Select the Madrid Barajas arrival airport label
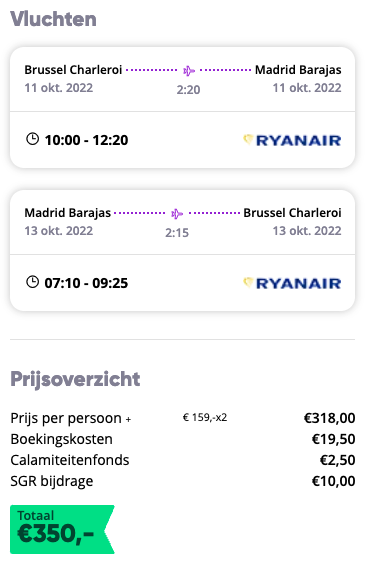 [298, 70]
